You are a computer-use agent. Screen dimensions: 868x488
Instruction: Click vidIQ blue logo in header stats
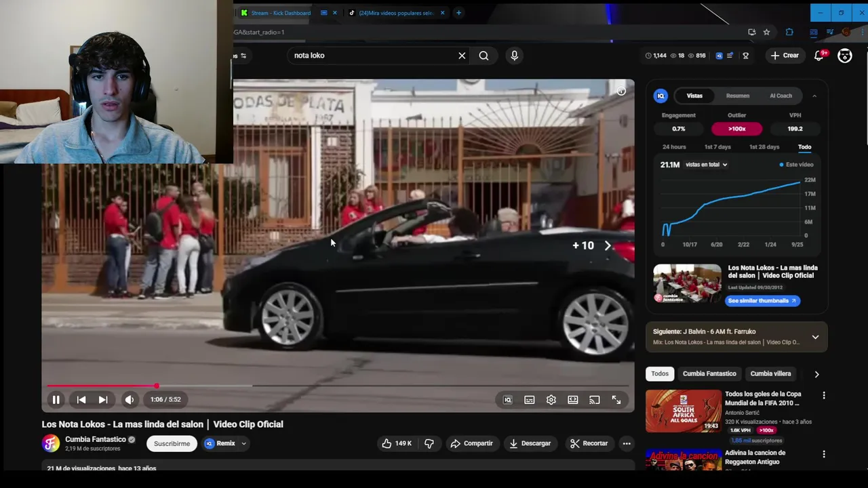(719, 56)
